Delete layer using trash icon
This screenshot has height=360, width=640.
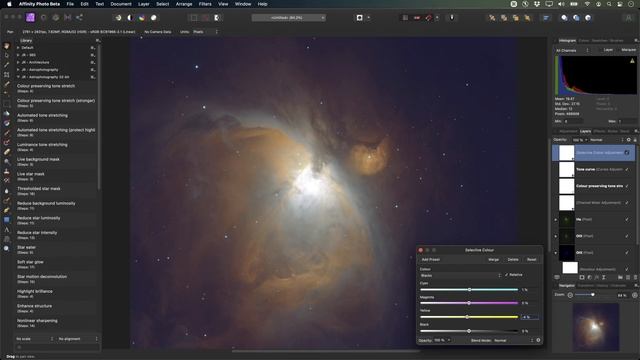click(x=635, y=277)
